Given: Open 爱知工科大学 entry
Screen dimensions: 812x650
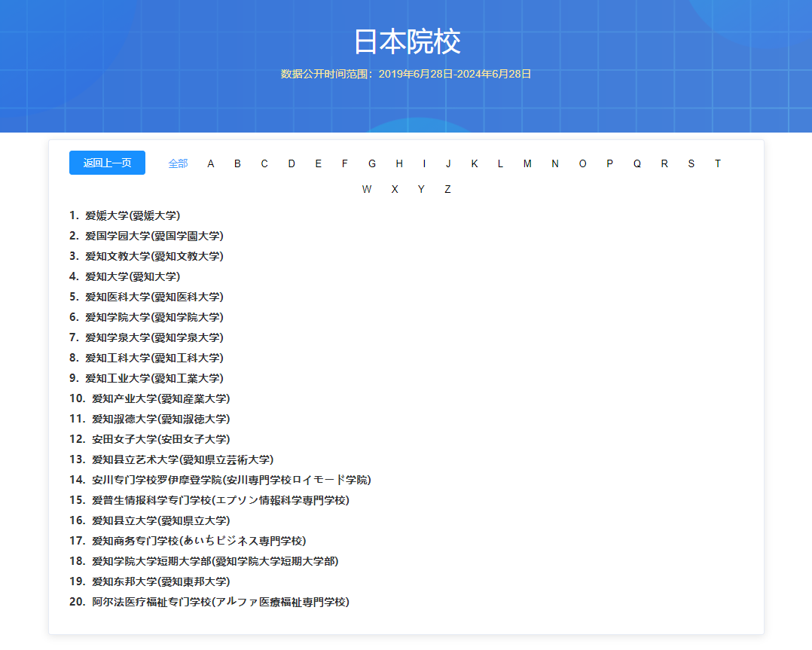Looking at the screenshot, I should click(154, 358).
